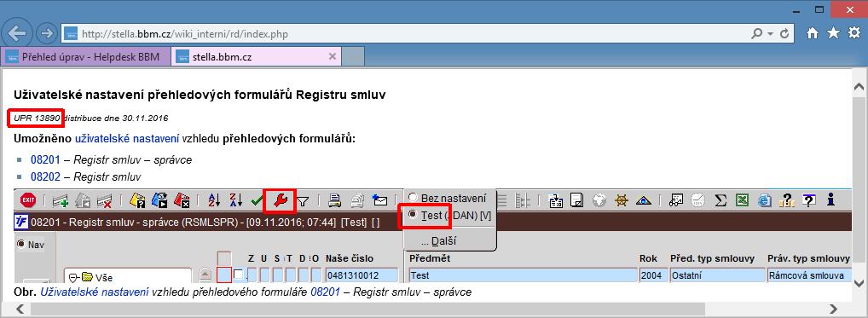The image size is (868, 318).
Task: Sort descending with the Z-A icon
Action: click(236, 200)
